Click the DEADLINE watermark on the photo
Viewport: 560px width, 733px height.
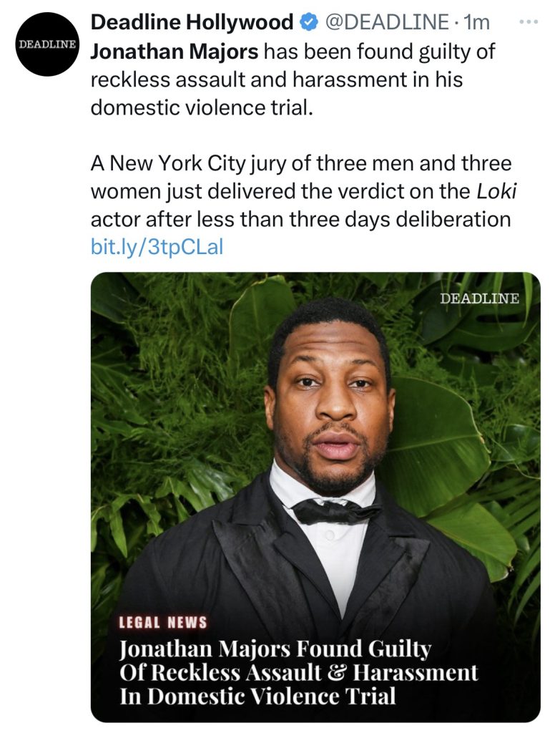click(480, 298)
